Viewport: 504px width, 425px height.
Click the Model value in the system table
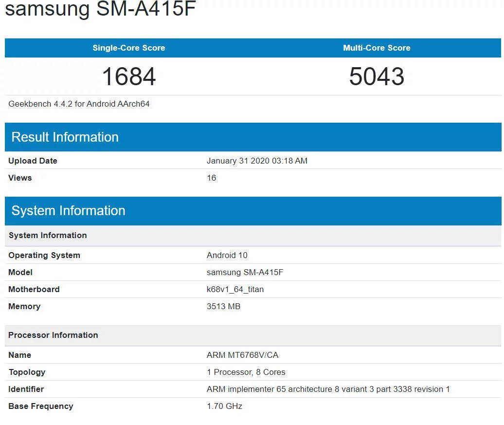pos(245,272)
